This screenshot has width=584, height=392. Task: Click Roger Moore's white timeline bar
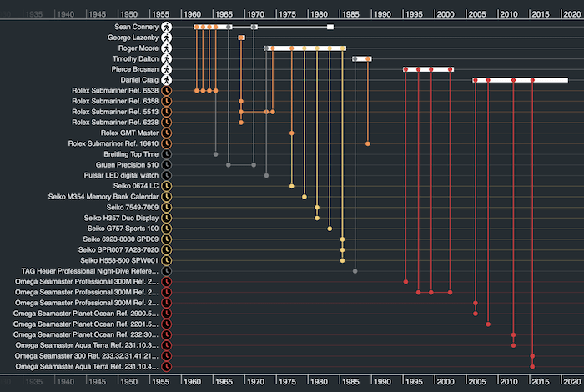click(305, 48)
